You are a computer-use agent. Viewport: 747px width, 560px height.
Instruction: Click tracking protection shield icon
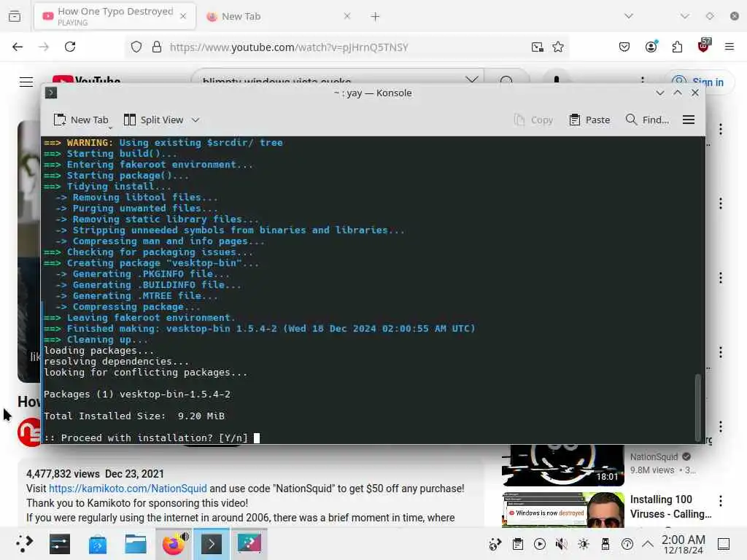pos(136,47)
